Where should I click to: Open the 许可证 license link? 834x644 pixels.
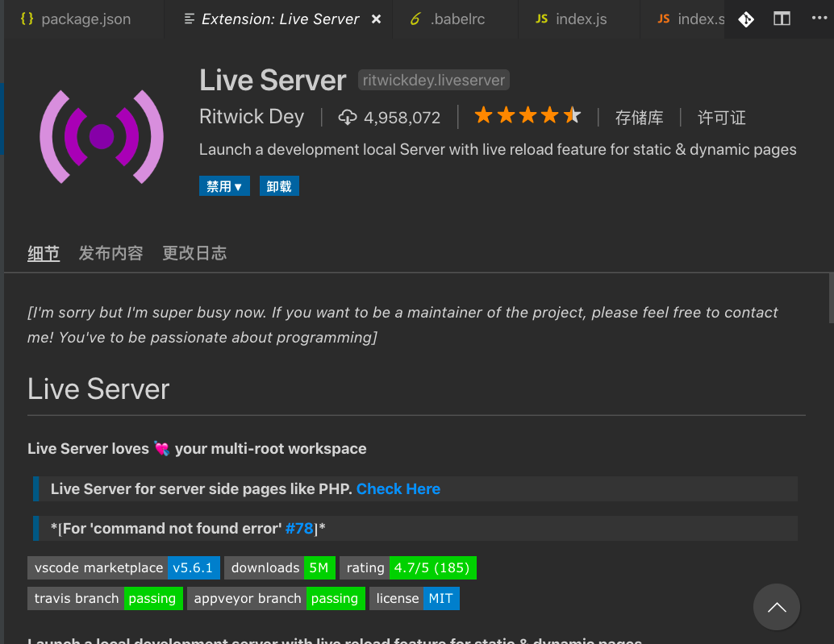722,118
